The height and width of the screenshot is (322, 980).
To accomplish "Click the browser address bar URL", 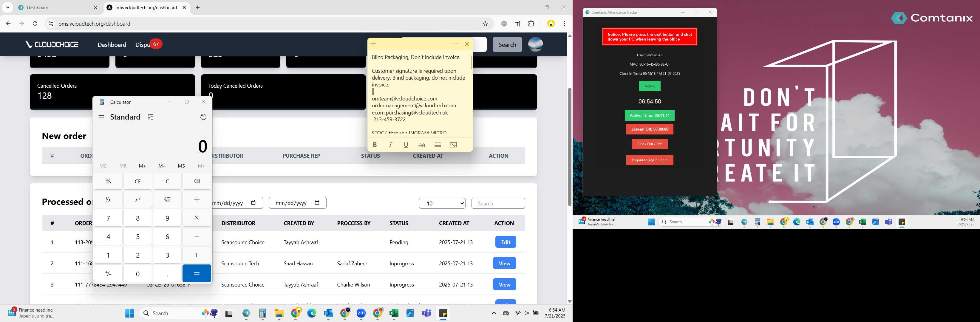I will point(94,24).
